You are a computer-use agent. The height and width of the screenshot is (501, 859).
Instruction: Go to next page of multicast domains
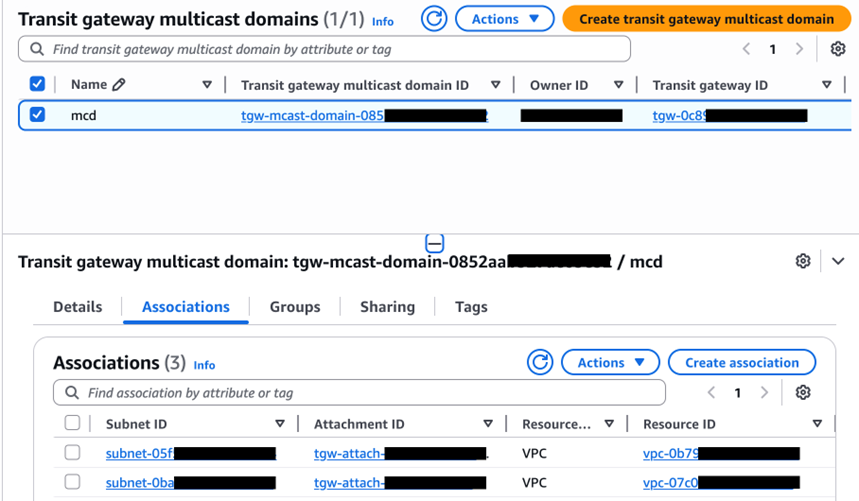(799, 49)
